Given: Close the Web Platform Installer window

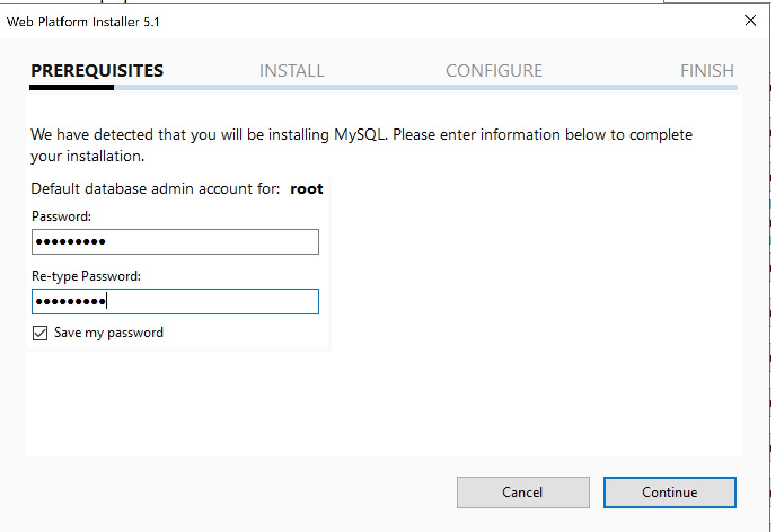Looking at the screenshot, I should coord(750,21).
